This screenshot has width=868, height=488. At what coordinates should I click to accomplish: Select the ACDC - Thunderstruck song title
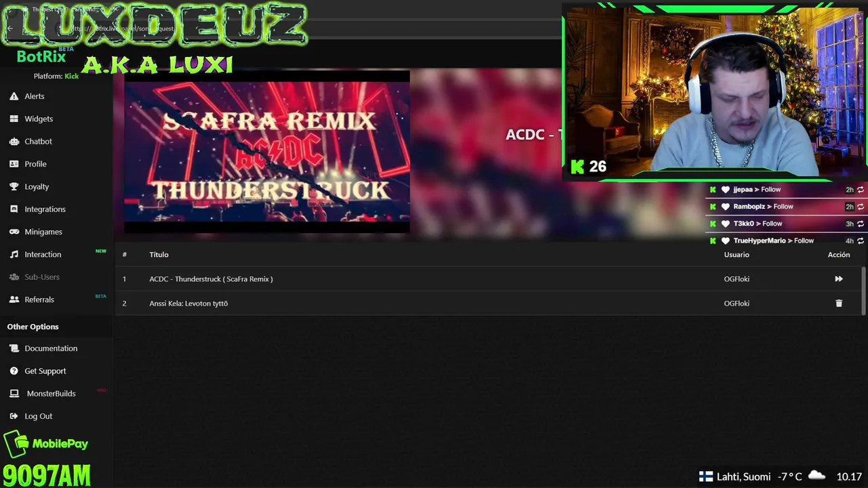pyautogui.click(x=211, y=279)
